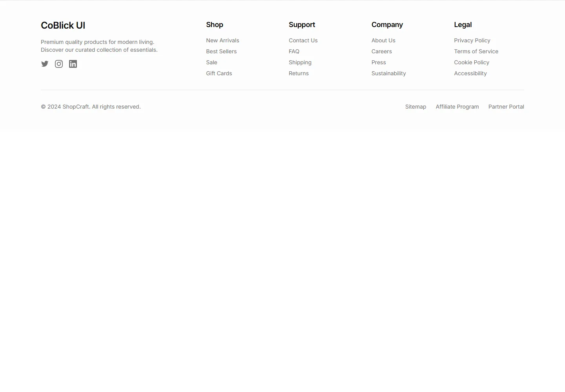
Task: Click the copyright ShopCraft notice text
Action: pyautogui.click(x=91, y=107)
